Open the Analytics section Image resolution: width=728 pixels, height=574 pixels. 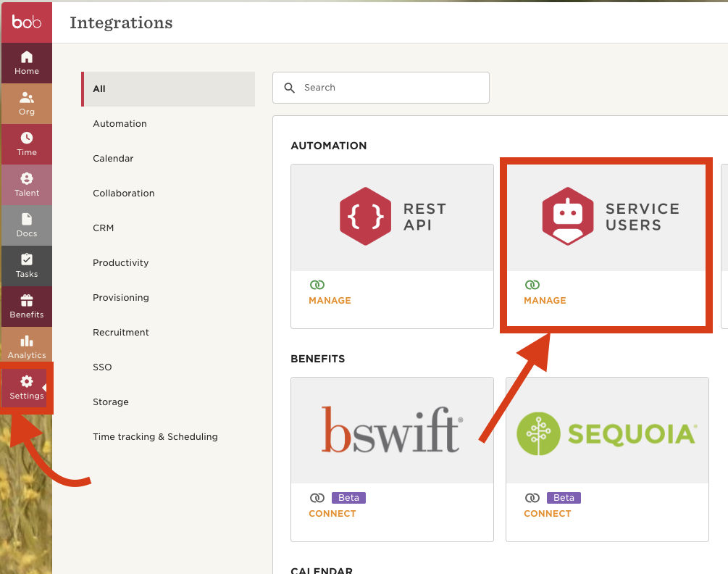coord(27,347)
